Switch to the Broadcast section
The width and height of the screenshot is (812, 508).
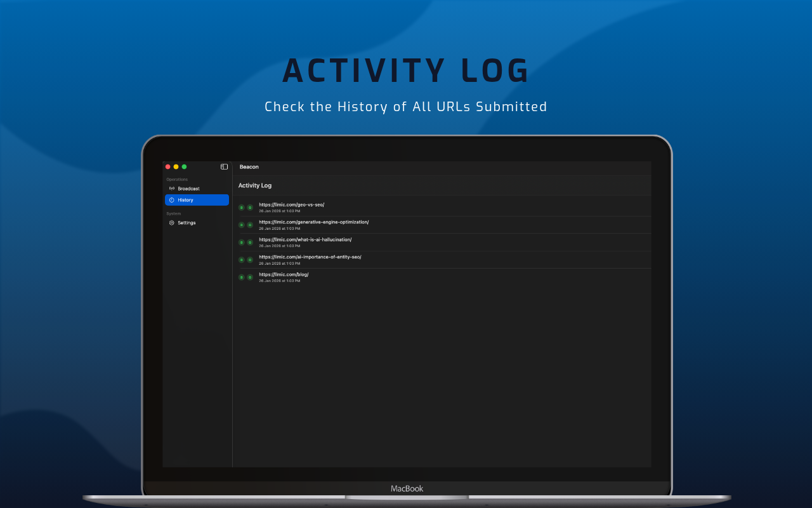coord(188,188)
